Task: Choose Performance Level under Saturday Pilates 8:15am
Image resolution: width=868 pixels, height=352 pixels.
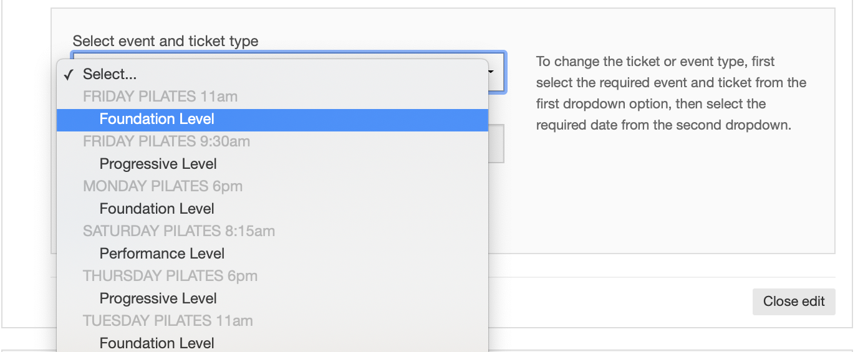Action: tap(162, 254)
